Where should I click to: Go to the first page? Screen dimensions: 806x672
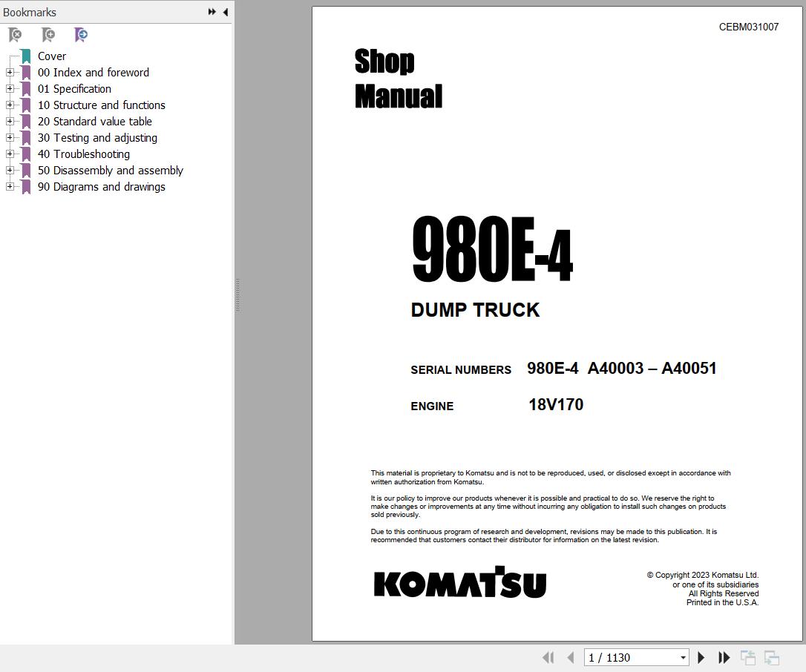click(548, 658)
